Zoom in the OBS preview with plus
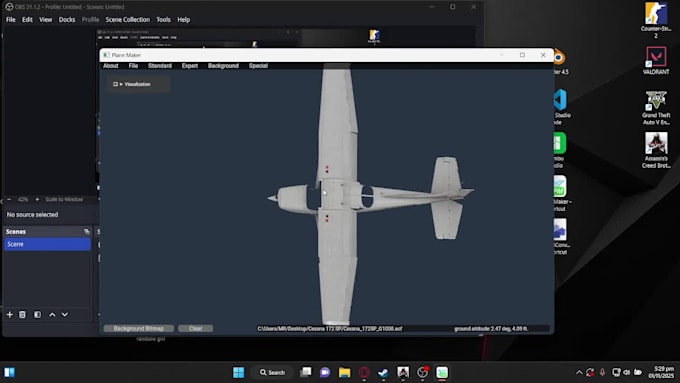680x383 pixels. point(37,199)
